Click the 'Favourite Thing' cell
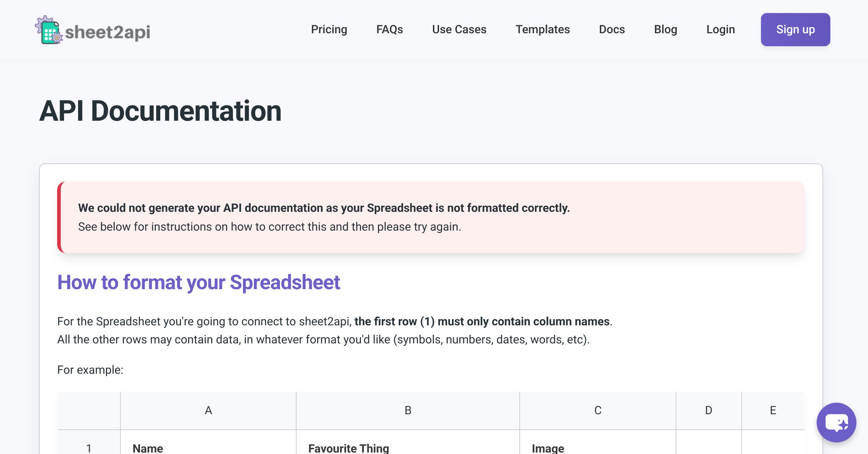 (x=348, y=448)
